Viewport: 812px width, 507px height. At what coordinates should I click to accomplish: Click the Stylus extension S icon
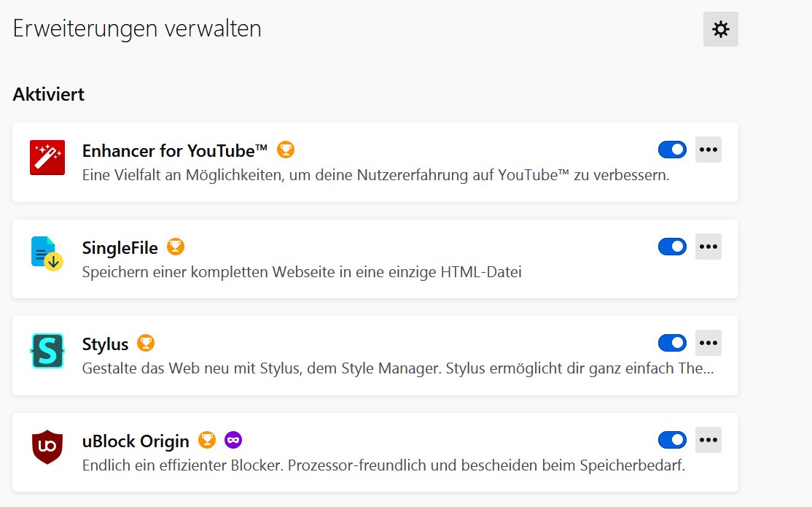[47, 351]
